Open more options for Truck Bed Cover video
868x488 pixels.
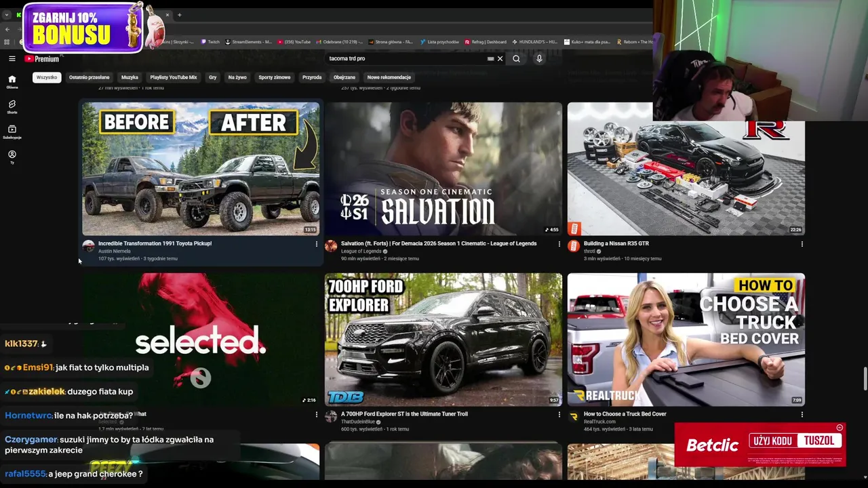coord(802,414)
